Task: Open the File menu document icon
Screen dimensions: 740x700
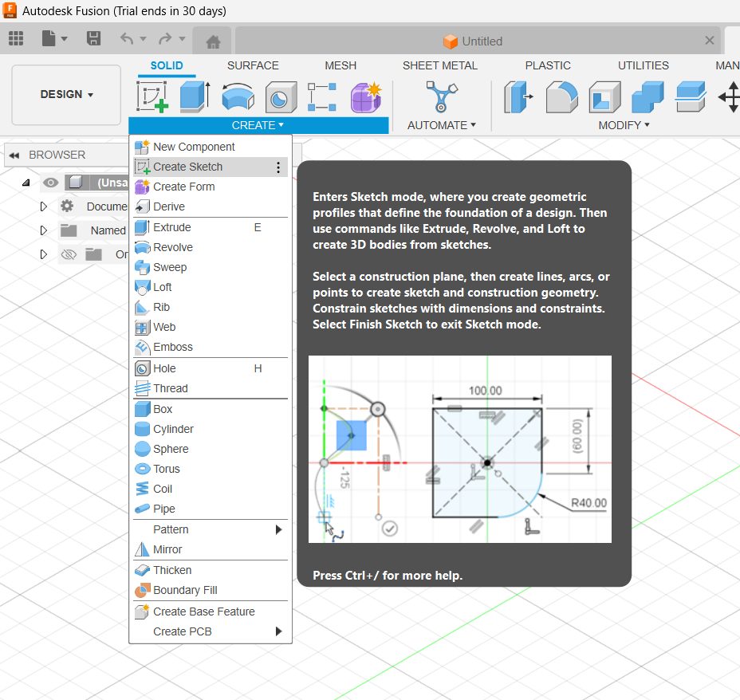Action: tap(49, 38)
